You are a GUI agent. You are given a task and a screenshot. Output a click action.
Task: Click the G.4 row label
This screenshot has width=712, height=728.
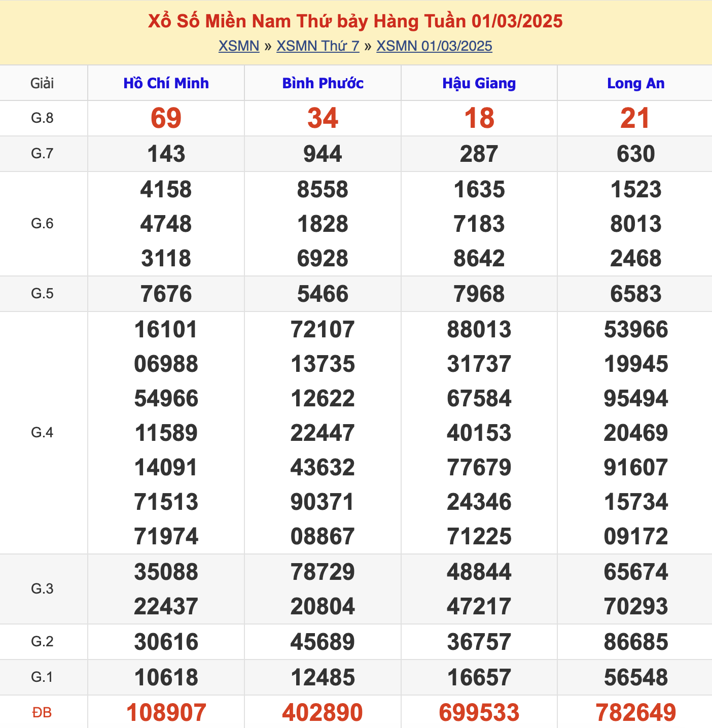coord(42,433)
